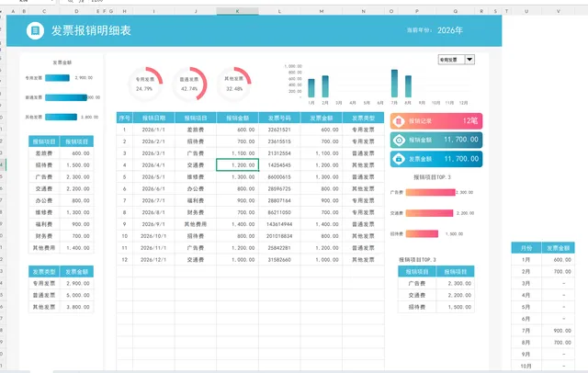Click the 8月 bar in column chart

(x=408, y=86)
